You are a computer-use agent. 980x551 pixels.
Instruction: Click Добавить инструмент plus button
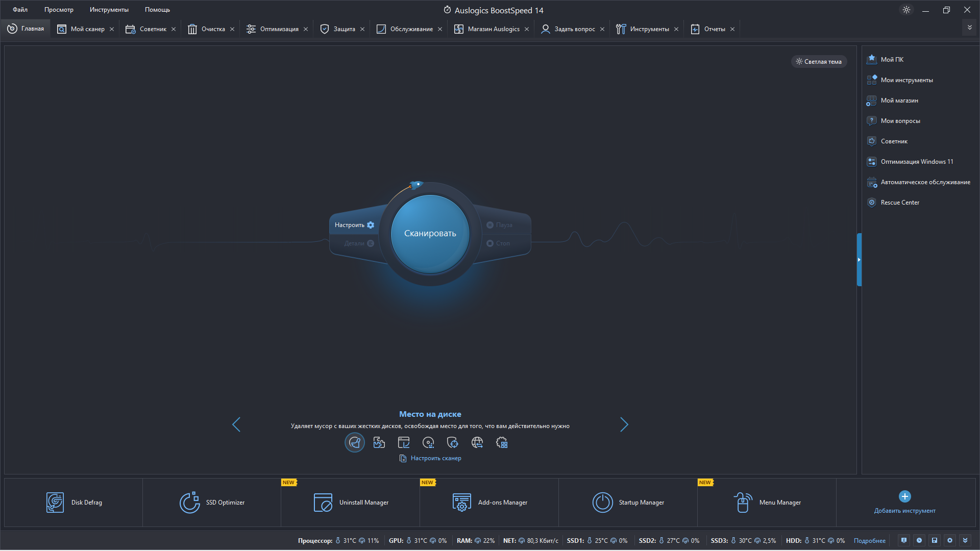pos(904,496)
